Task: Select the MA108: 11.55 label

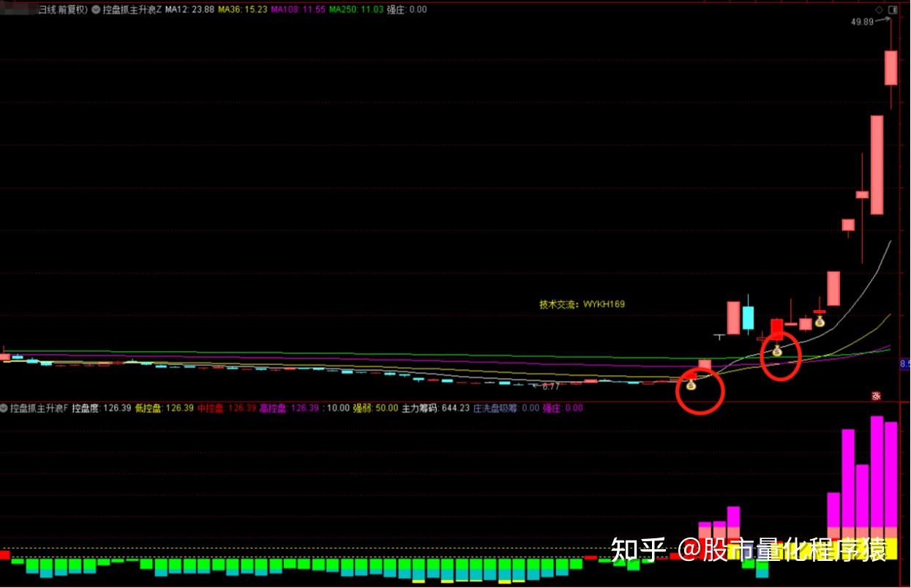Action: 298,10
